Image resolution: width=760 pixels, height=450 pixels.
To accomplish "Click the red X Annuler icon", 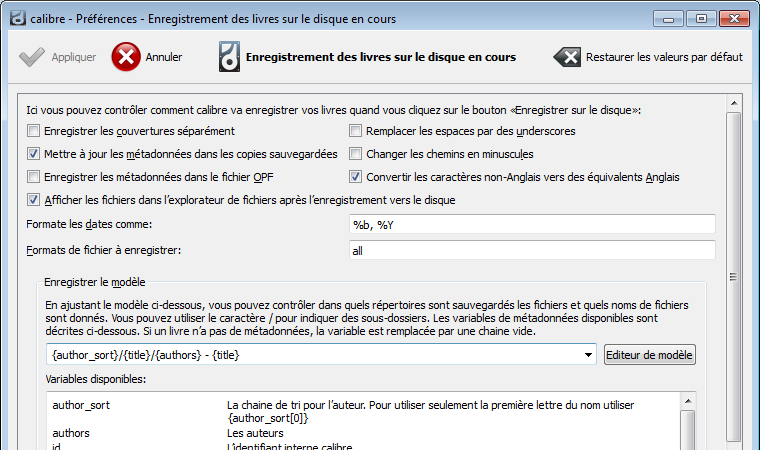I will point(126,57).
